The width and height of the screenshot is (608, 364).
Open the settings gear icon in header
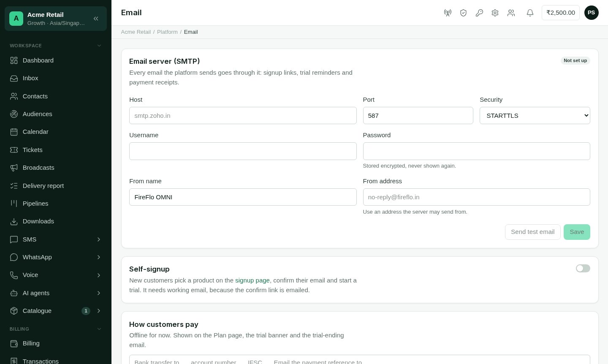[x=495, y=13]
